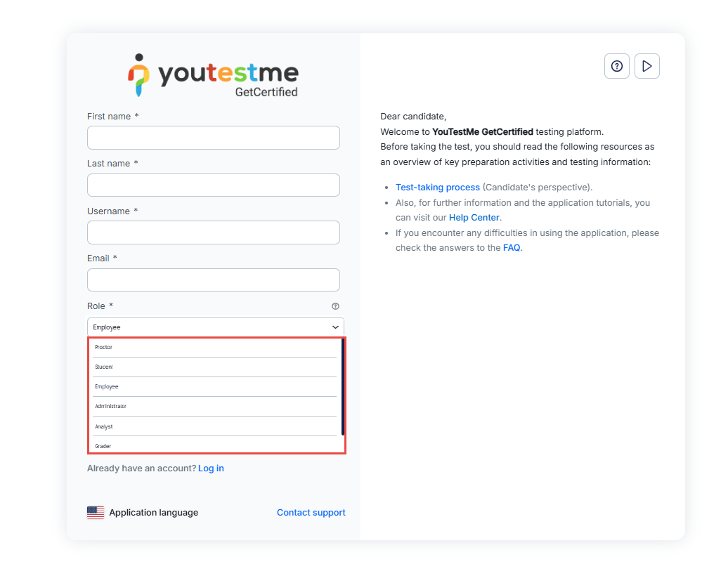Click the YouTestMe GetCertified logo
Image resolution: width=728 pixels, height=583 pixels.
[x=214, y=75]
